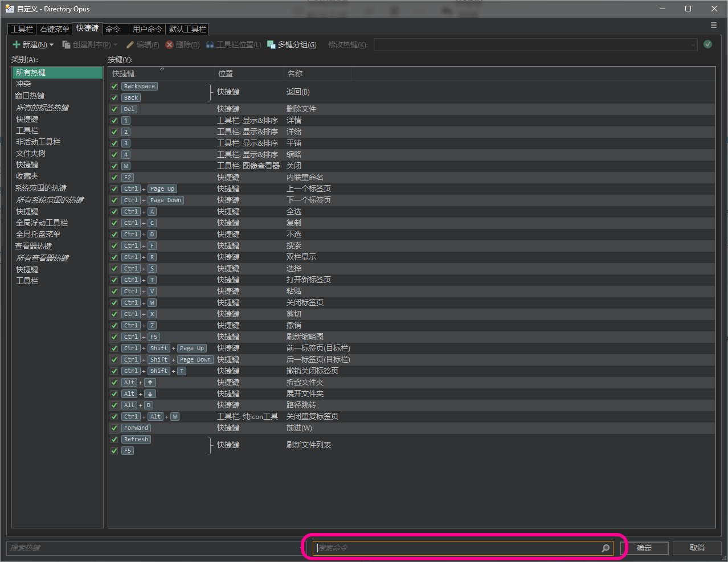Disable the Ctrl + Shift + T checkbox
This screenshot has height=562, width=728.
[114, 371]
